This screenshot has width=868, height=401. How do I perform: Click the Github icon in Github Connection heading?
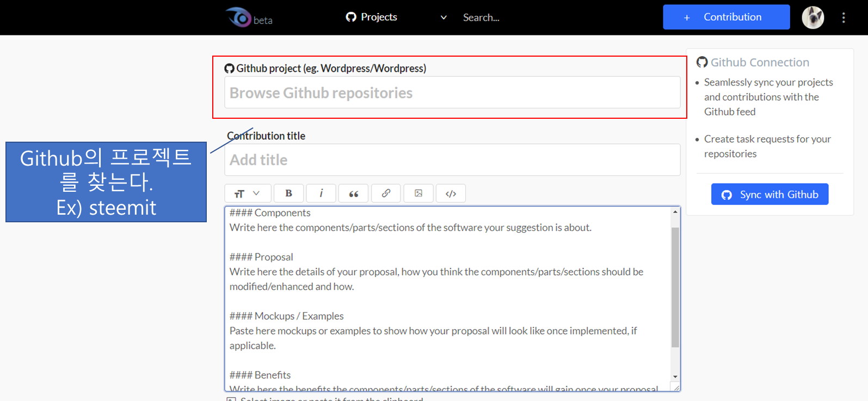(702, 62)
